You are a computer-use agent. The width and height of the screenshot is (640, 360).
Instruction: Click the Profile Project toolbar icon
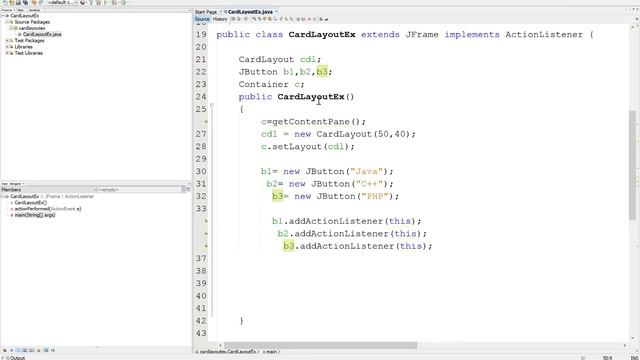point(123,2)
